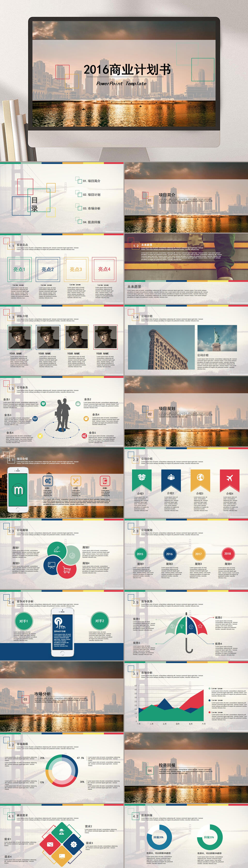The image size is (248, 868).
Task: Click the green box icon beside 业务1
Action: click(x=43, y=404)
